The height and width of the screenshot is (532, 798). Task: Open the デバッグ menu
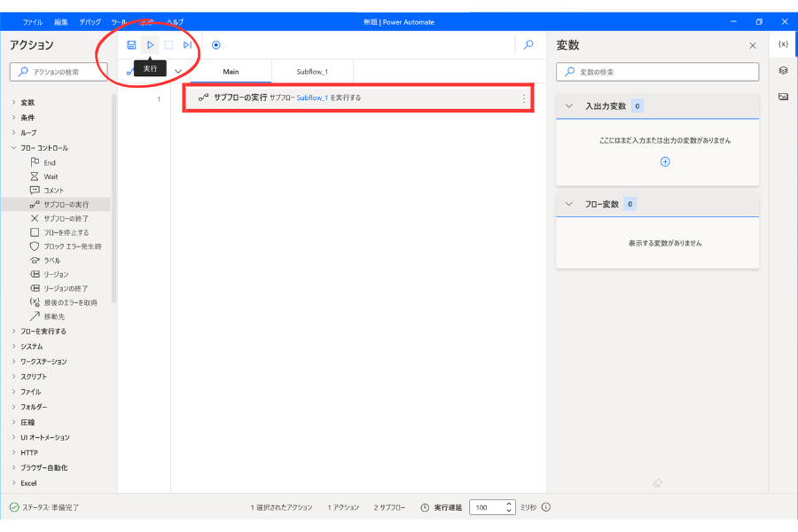[x=90, y=22]
